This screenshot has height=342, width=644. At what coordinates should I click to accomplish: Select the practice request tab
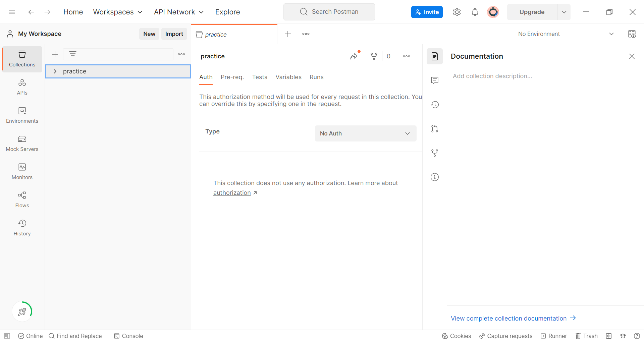pos(234,35)
